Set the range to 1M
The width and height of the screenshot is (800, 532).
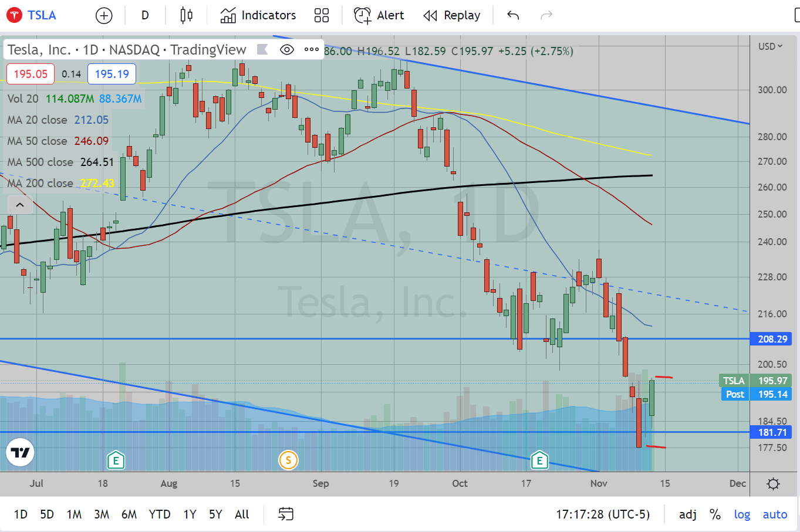tap(74, 514)
